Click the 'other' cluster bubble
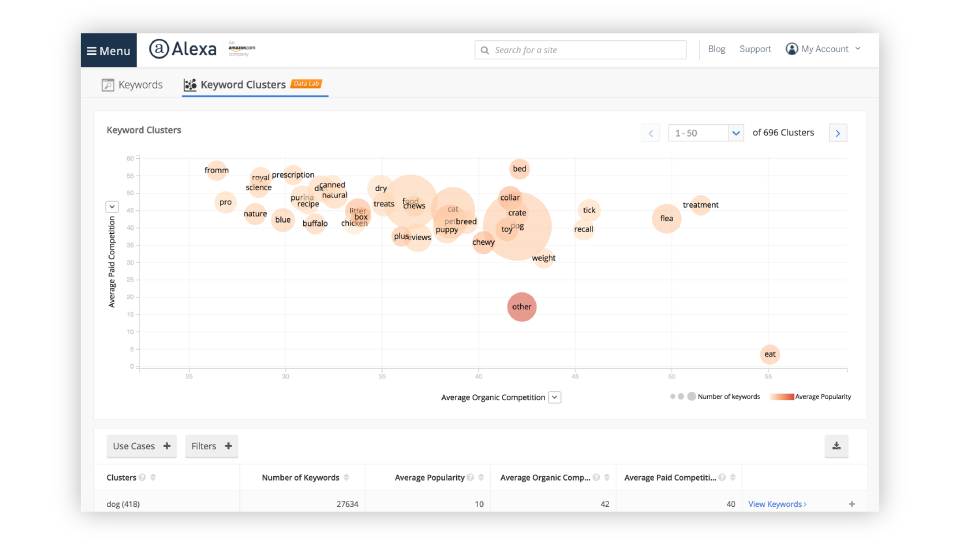The image size is (960, 545). coord(522,307)
